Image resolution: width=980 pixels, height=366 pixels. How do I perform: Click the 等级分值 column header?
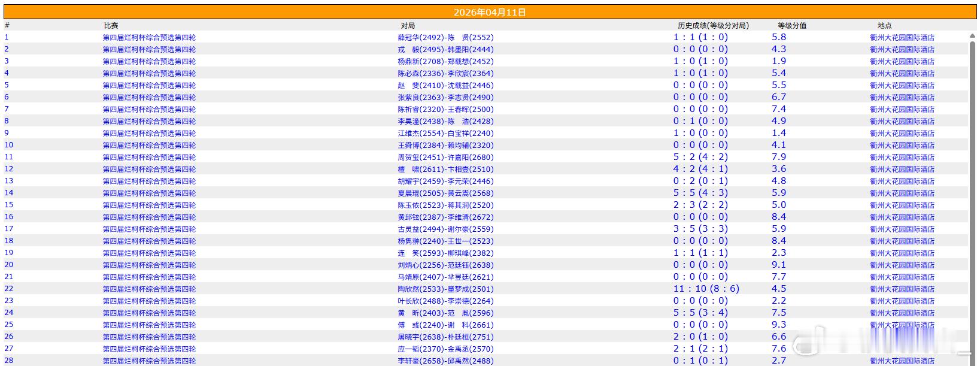pos(792,25)
